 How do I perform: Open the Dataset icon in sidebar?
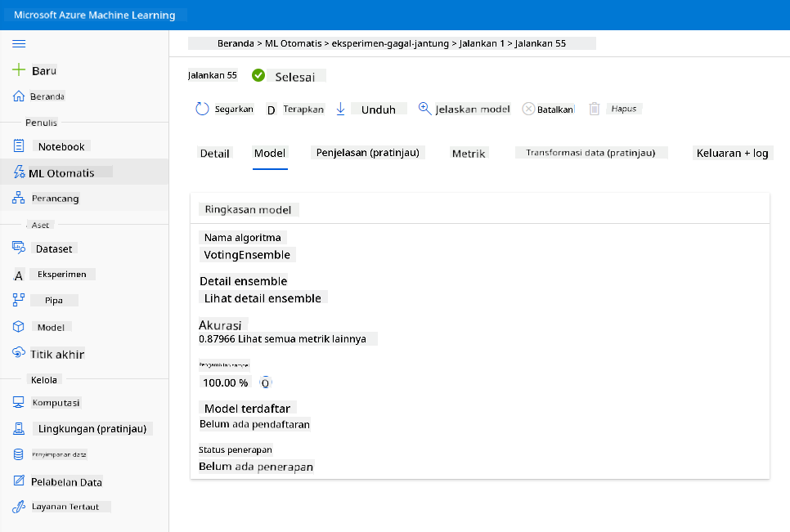pos(19,247)
